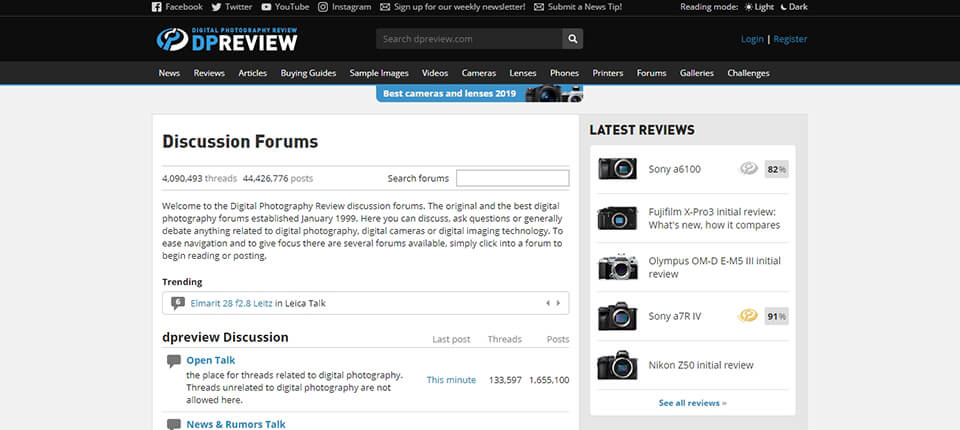Open the Open Talk forum
This screenshot has height=430, width=960.
pyautogui.click(x=211, y=360)
